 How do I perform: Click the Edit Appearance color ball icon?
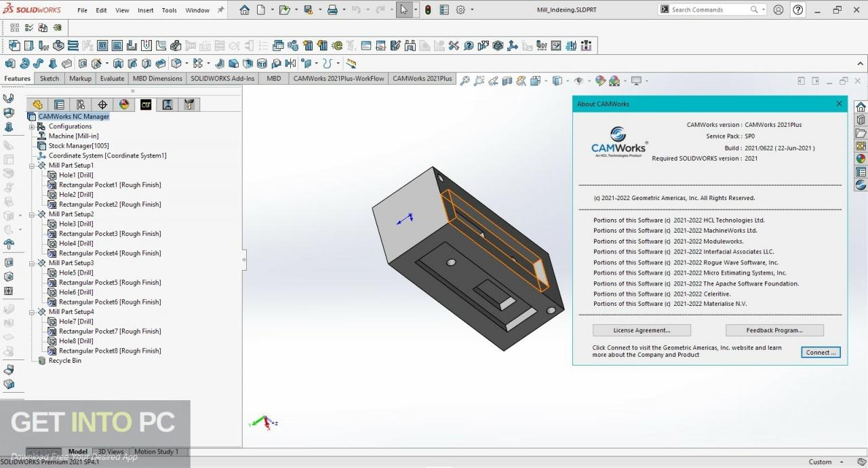pos(600,81)
